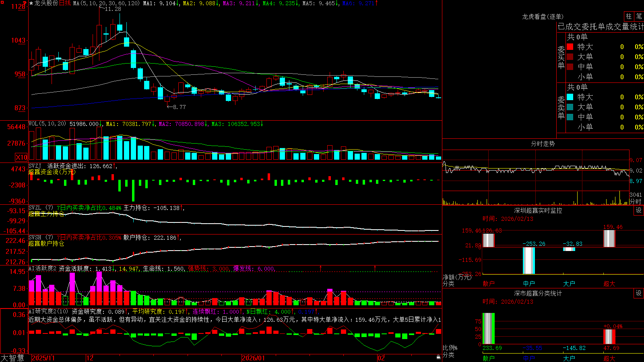Click the 龙头股份 stock name label
Screen dimensions: 644x362
point(46,3)
